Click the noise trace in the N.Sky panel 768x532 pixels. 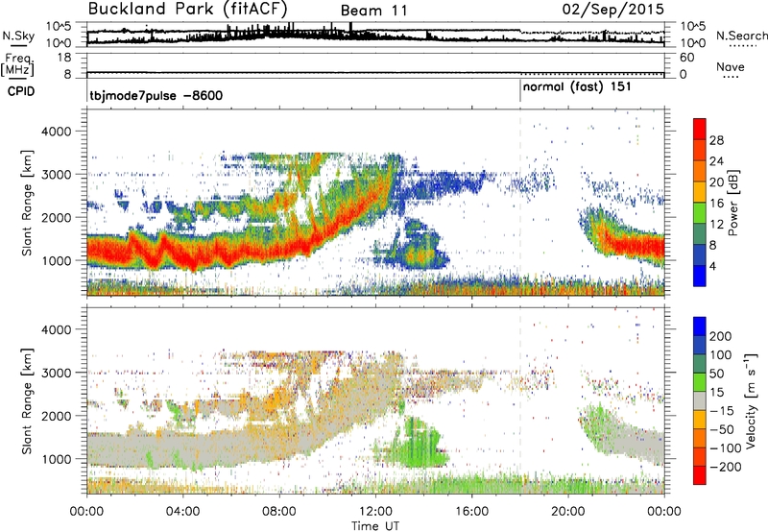375,35
